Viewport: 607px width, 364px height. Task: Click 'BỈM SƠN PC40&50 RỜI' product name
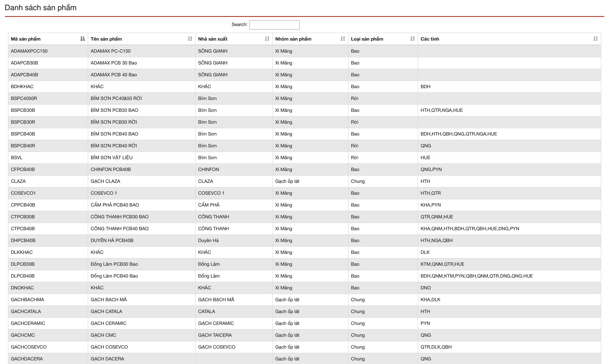pyautogui.click(x=116, y=98)
